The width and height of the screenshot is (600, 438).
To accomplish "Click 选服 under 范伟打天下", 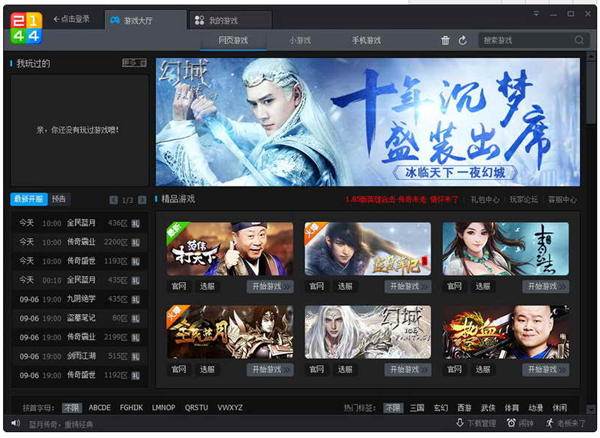I will click(x=207, y=286).
